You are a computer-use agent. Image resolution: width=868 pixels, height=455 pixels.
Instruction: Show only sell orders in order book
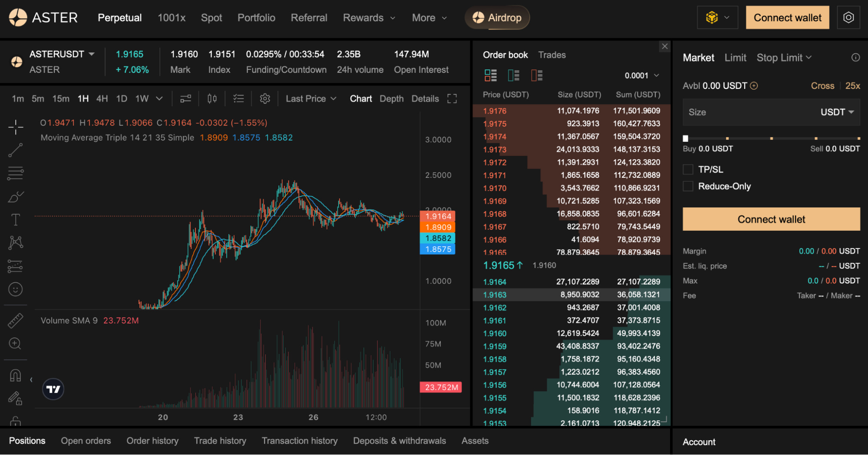[536, 75]
